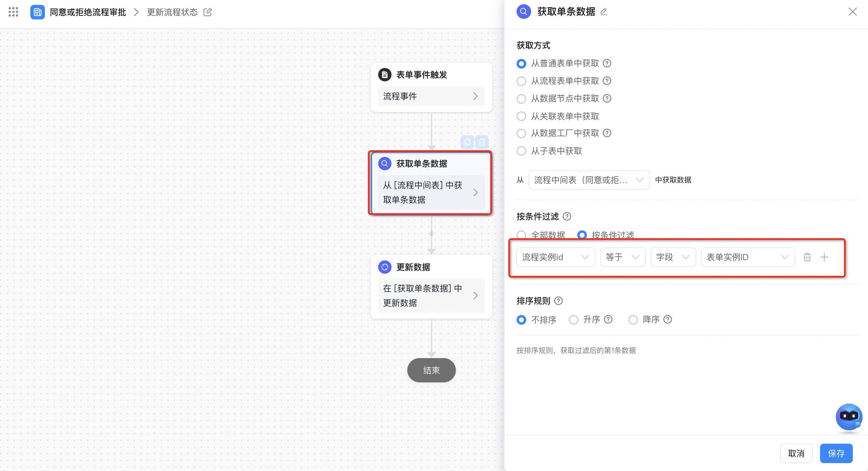Show help for 从流程表单中获取
This screenshot has height=471, width=868.
coord(607,81)
